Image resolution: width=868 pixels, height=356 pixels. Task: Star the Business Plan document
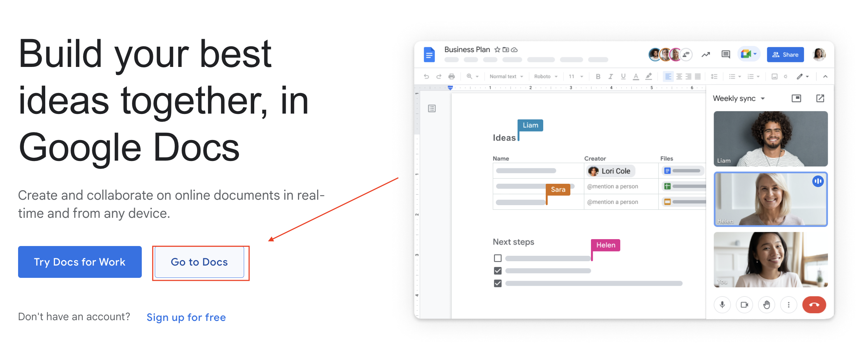coord(497,50)
